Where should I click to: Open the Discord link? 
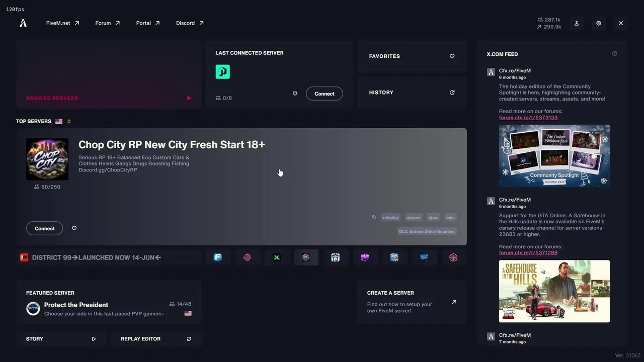tap(190, 23)
